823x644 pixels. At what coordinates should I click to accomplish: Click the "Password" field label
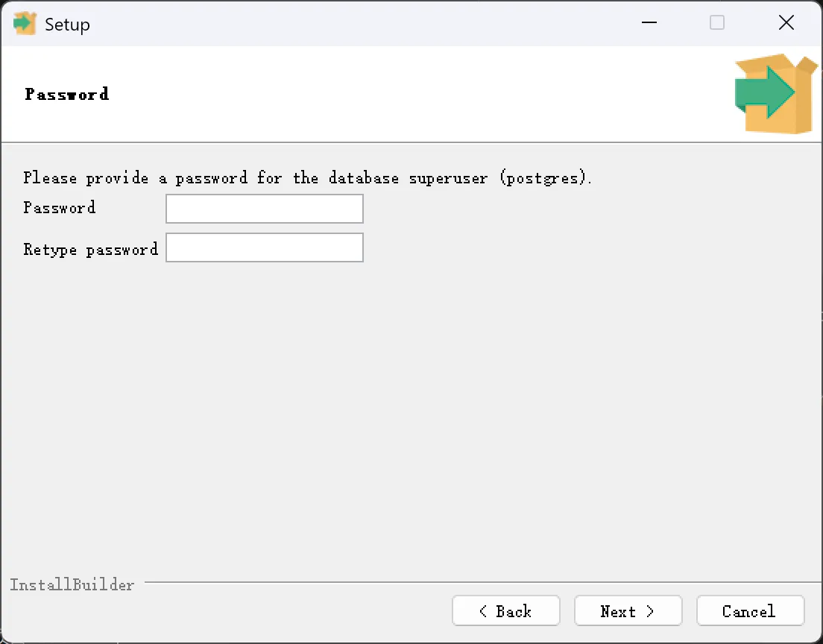point(60,208)
